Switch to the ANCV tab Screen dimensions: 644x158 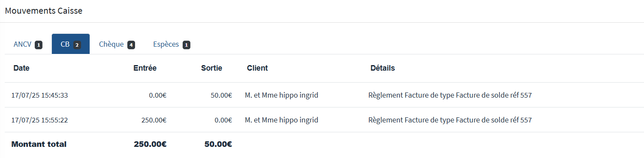click(28, 44)
